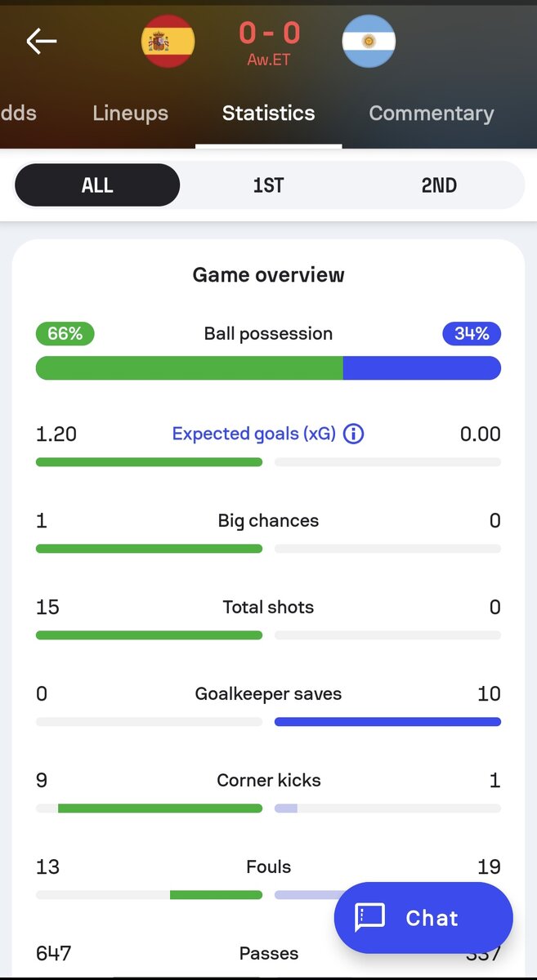537x980 pixels.
Task: Open the Lineups tab
Action: click(x=131, y=113)
